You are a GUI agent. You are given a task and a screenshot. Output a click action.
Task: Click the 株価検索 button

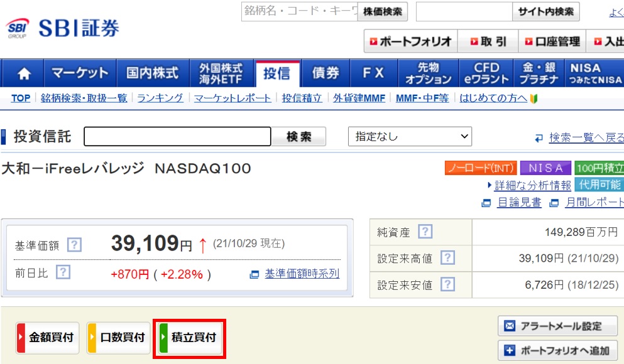click(383, 12)
